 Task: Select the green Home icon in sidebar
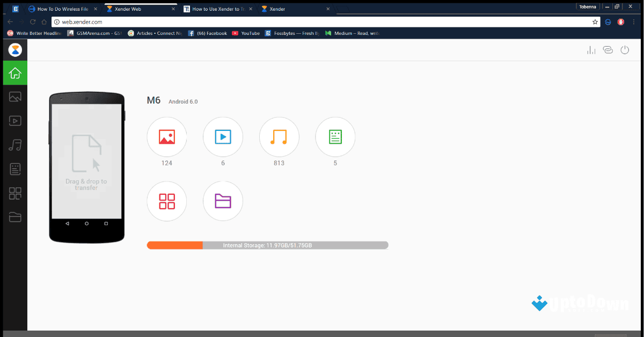14,73
